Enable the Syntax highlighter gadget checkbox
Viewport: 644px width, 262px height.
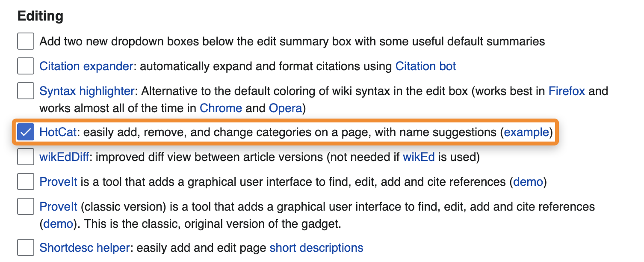pyautogui.click(x=26, y=91)
